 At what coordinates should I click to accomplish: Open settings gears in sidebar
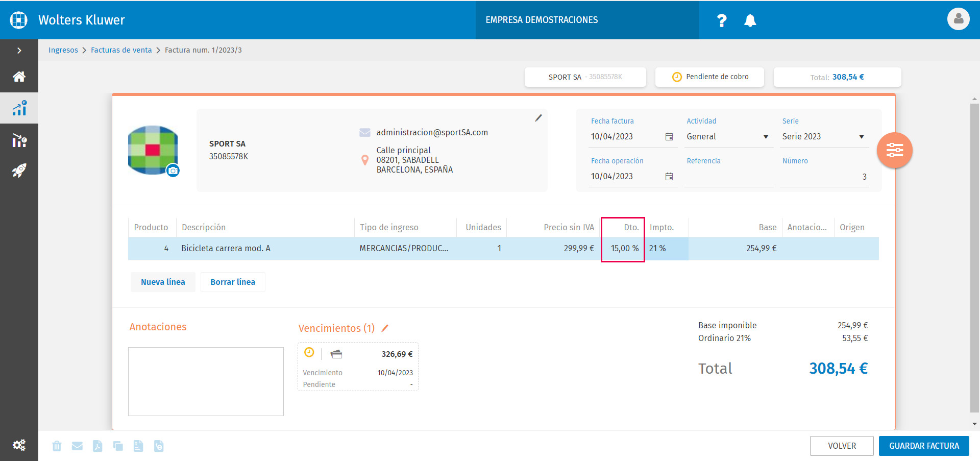tap(19, 445)
